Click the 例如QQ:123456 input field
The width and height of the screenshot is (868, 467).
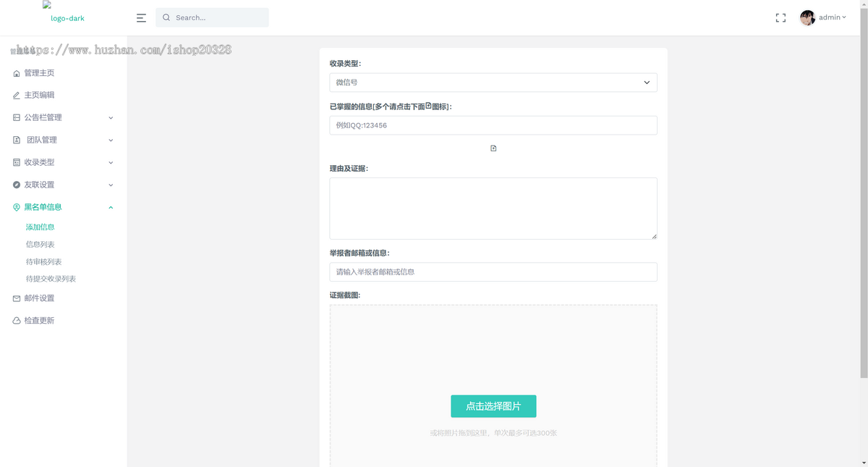pyautogui.click(x=493, y=125)
